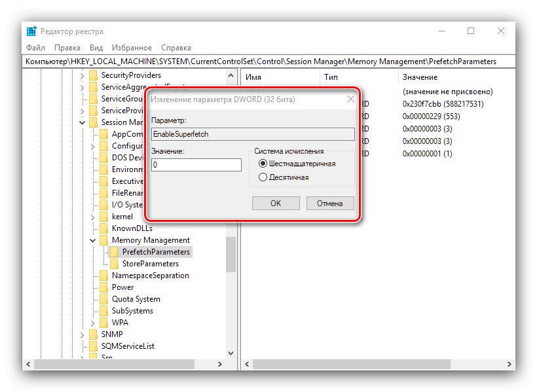
Task: Click the tree pane vertical scrollbar thumb
Action: tap(231, 255)
